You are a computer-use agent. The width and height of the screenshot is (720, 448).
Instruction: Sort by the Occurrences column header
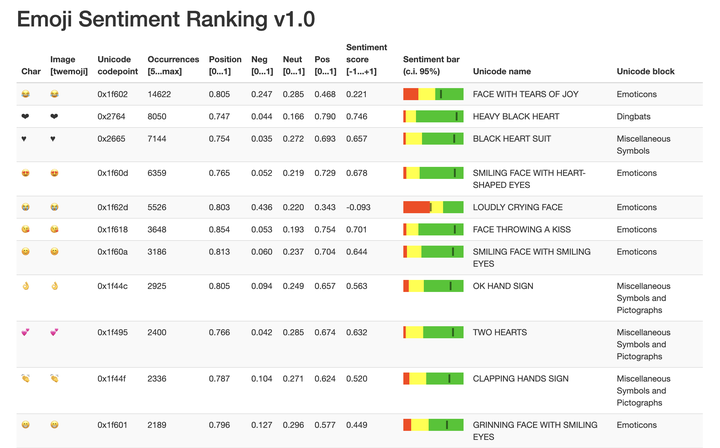pos(173,65)
